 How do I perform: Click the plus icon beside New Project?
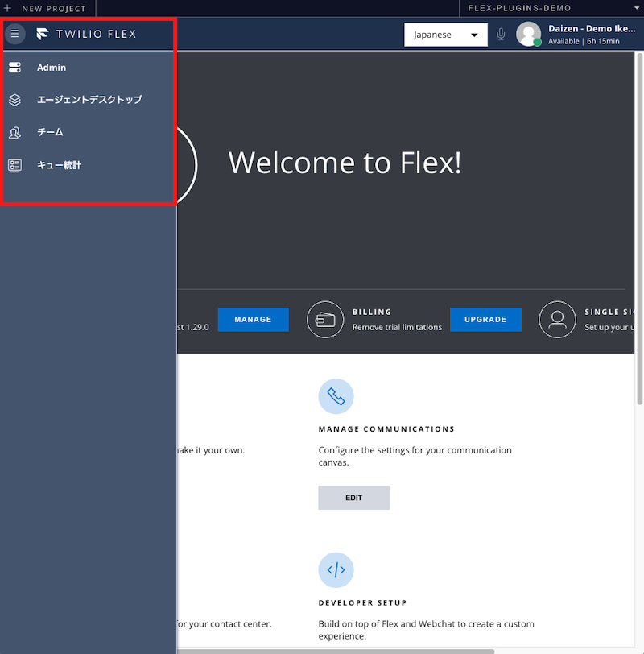[7, 8]
